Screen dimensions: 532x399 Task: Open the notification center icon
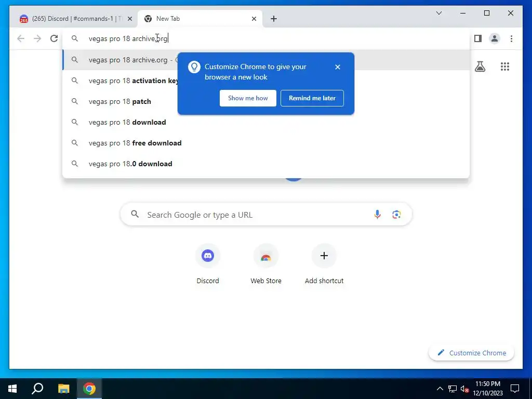[515, 389]
